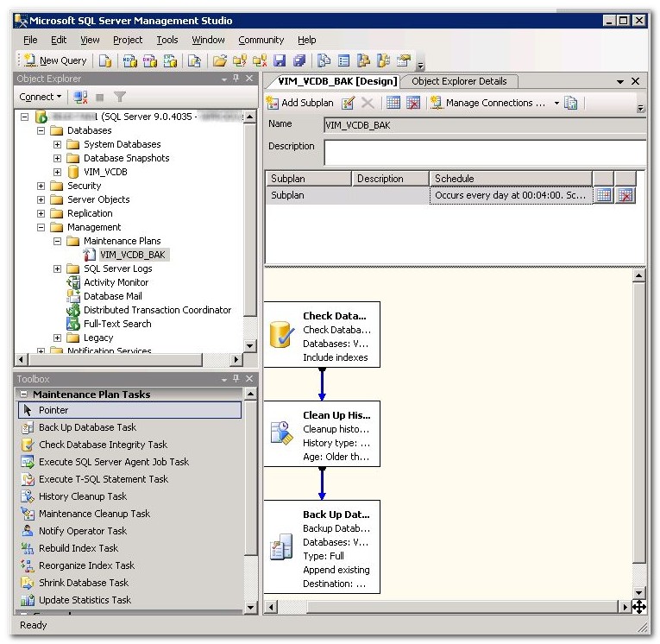Collapse the Maintenance Plans folder

[58, 241]
